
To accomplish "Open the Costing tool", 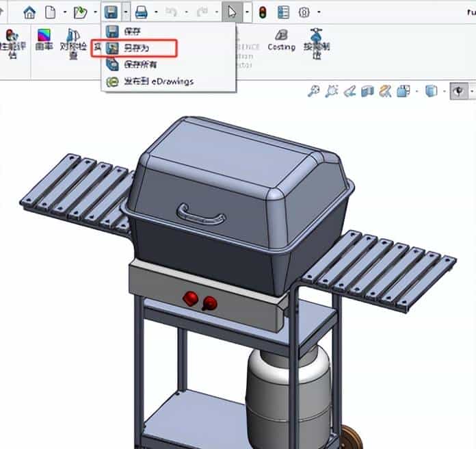I will [281, 40].
